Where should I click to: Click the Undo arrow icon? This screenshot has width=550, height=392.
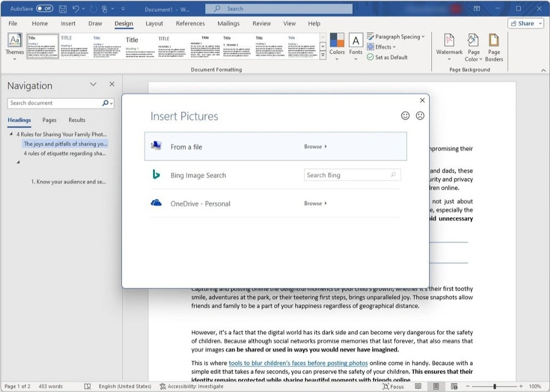[76, 9]
